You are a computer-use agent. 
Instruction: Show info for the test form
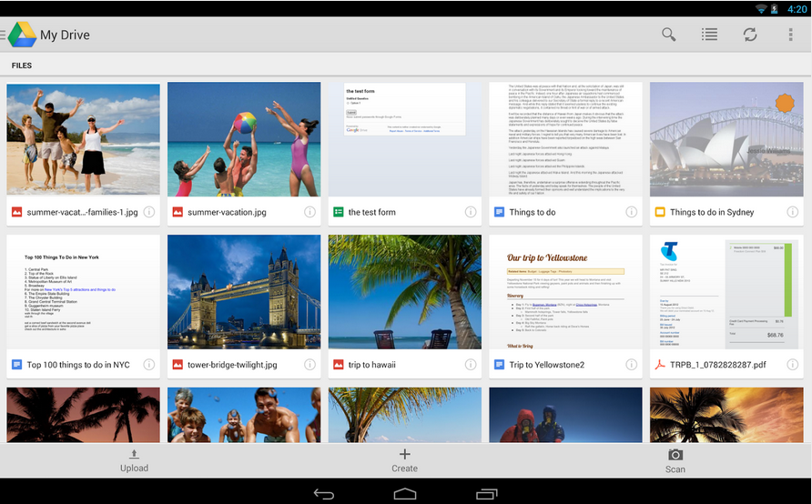[x=471, y=212]
